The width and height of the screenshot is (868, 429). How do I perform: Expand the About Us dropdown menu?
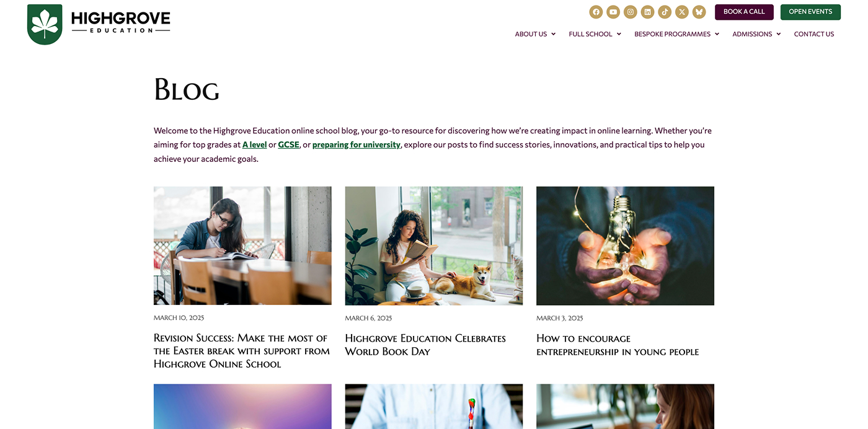(535, 34)
